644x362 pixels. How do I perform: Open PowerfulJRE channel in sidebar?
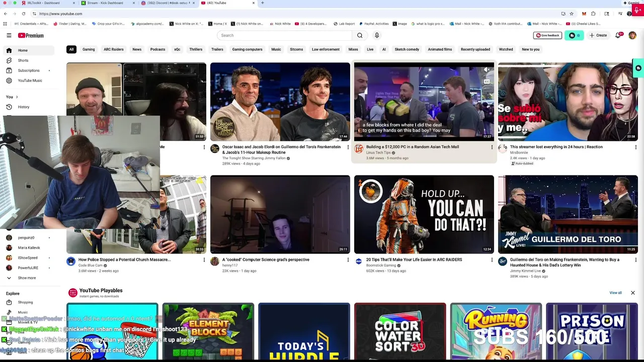(29, 268)
